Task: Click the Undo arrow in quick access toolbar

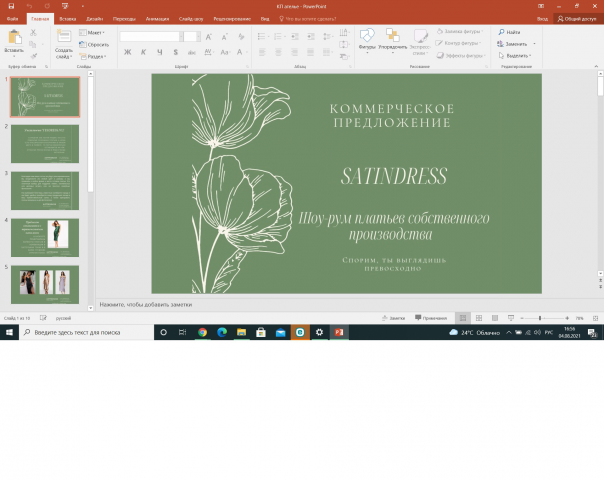Action: click(29, 6)
